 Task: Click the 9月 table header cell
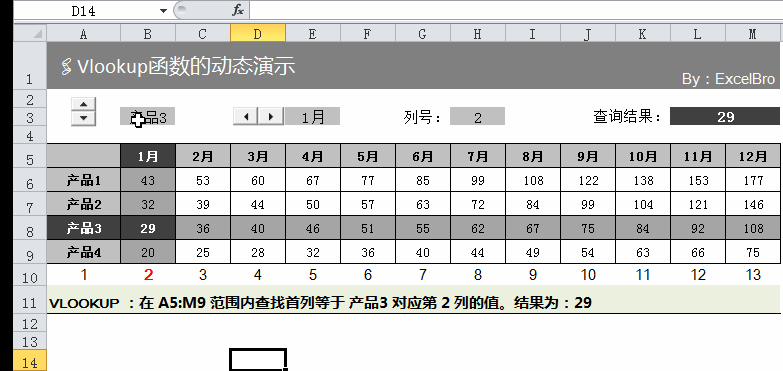point(588,156)
